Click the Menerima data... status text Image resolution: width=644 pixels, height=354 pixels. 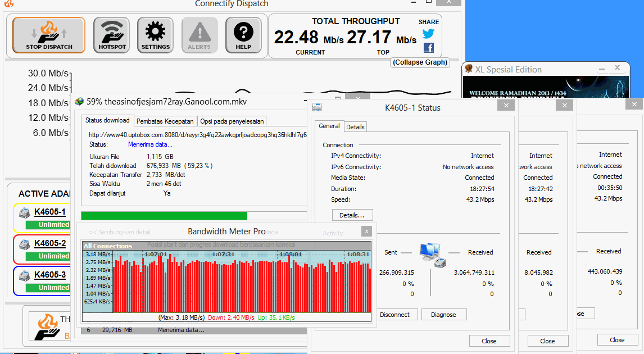[x=150, y=144]
